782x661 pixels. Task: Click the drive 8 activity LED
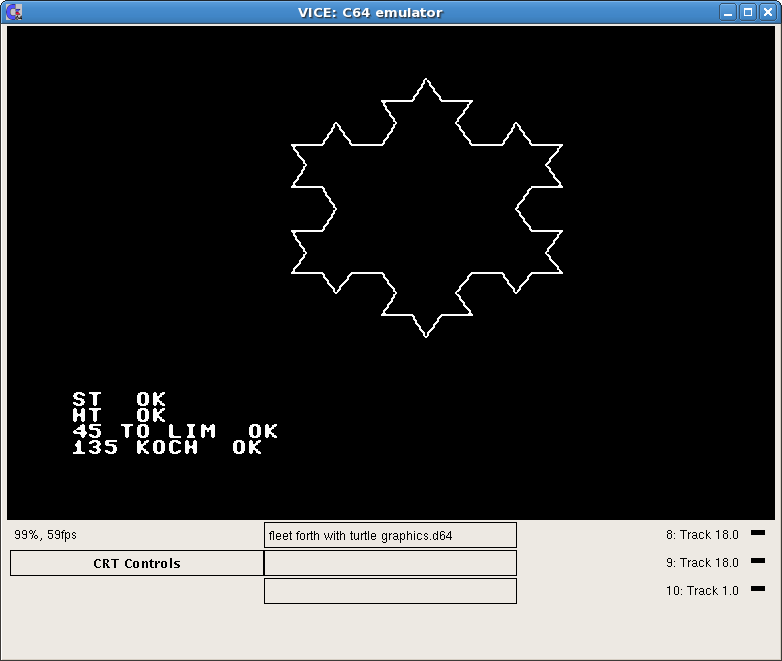tap(757, 533)
